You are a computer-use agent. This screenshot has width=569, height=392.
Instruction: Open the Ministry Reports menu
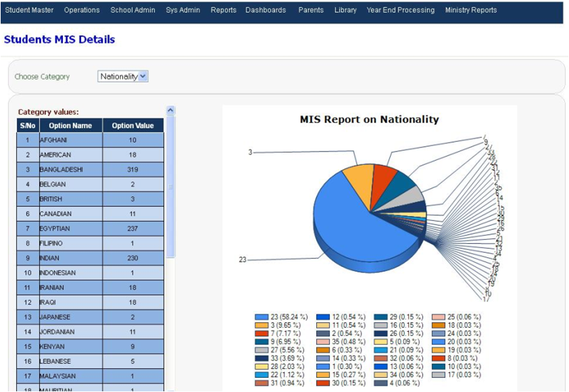(x=470, y=10)
